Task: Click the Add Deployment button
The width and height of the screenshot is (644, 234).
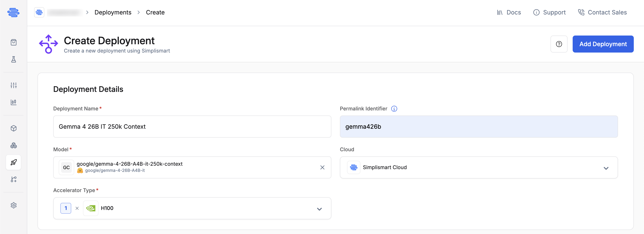Action: point(603,44)
